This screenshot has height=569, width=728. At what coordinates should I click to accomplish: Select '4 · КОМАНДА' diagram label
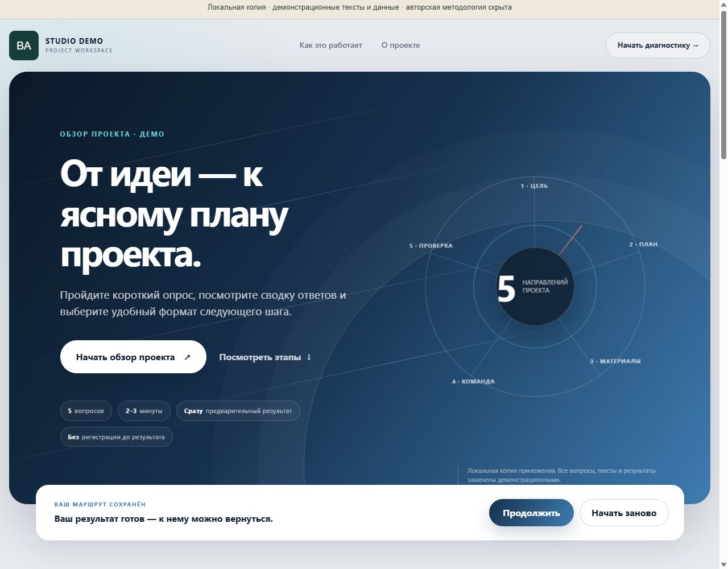[473, 382]
